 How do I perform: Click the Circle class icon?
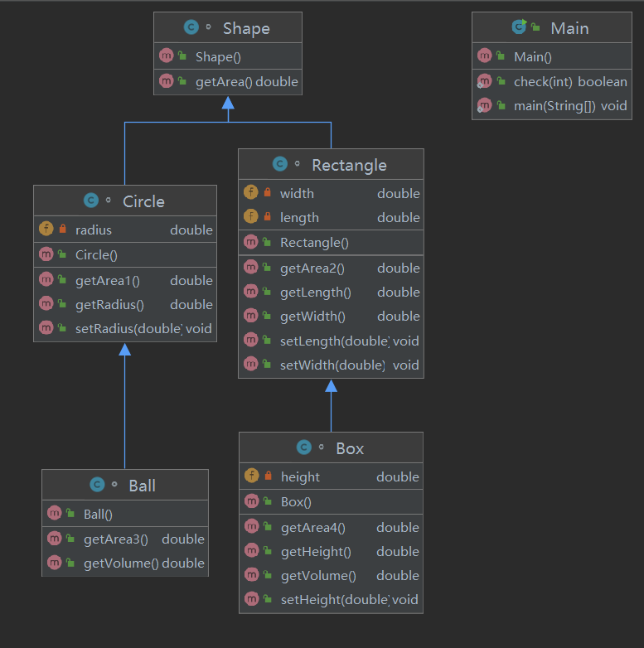tap(91, 201)
